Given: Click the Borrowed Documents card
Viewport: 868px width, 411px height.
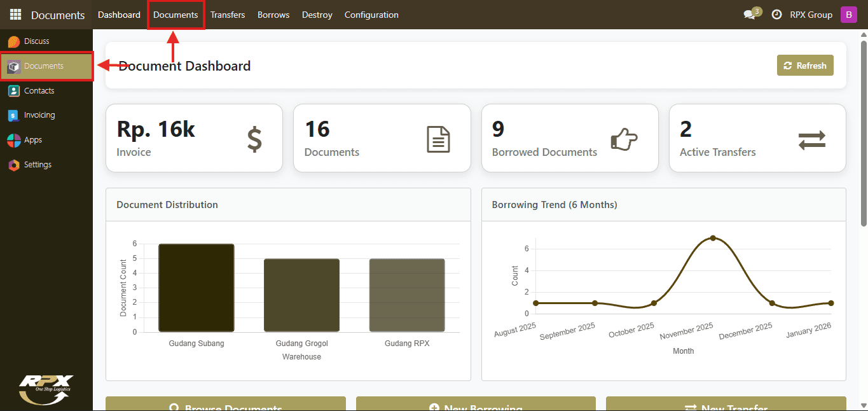Looking at the screenshot, I should pyautogui.click(x=570, y=138).
